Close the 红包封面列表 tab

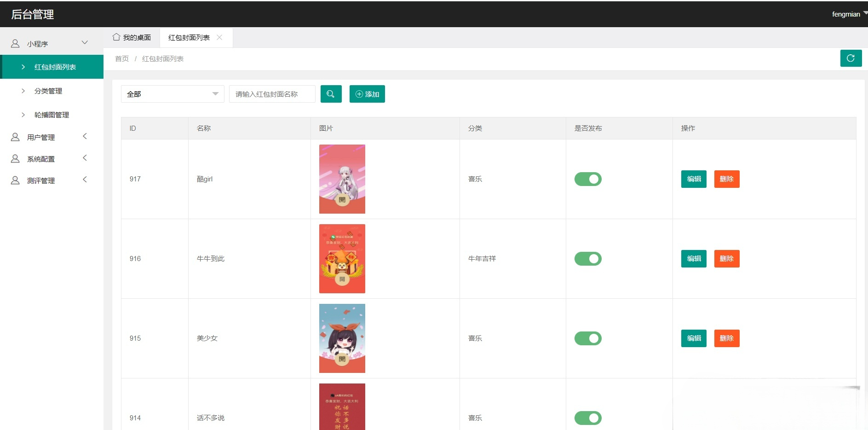pyautogui.click(x=219, y=37)
